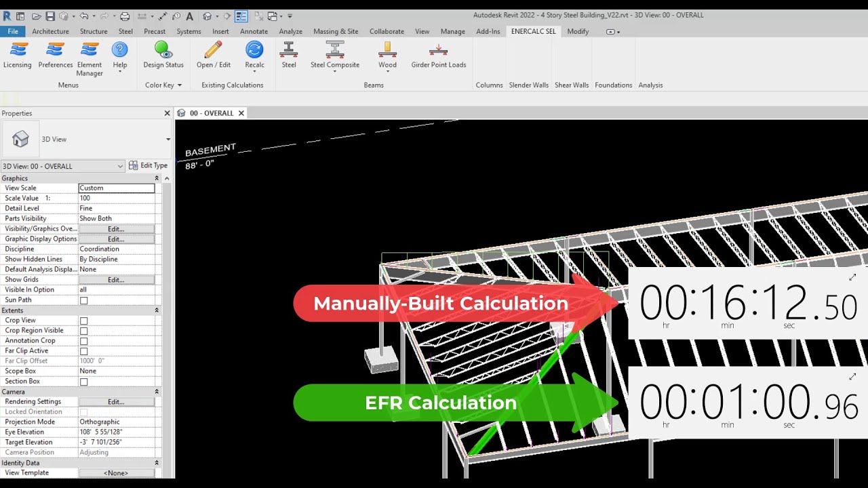Click the Open / Edit calculation tool
The image size is (868, 488).
[x=214, y=56]
